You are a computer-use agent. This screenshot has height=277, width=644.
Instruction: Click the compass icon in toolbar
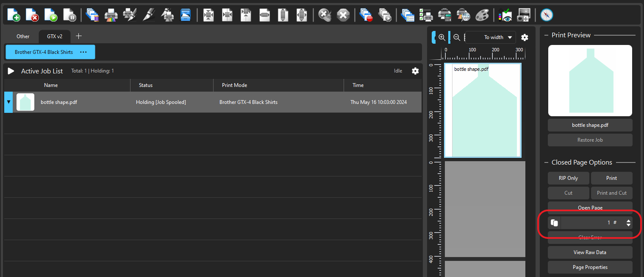pos(547,15)
